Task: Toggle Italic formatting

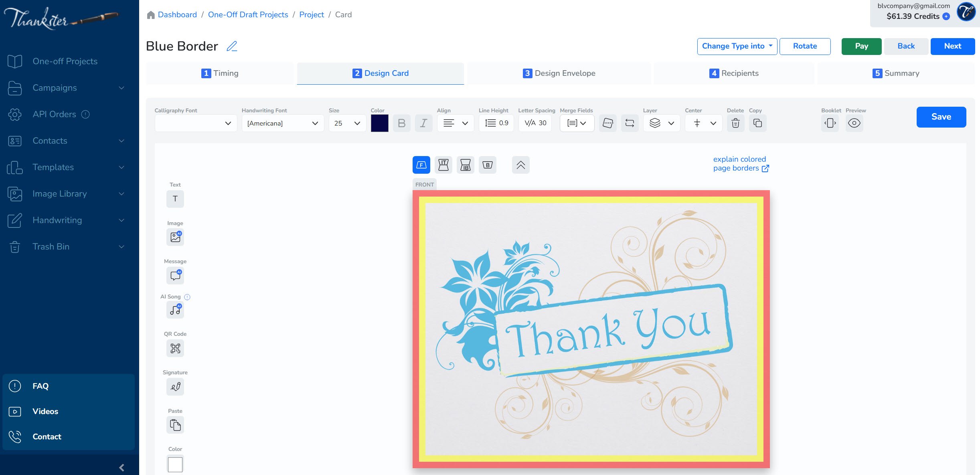Action: pyautogui.click(x=423, y=123)
